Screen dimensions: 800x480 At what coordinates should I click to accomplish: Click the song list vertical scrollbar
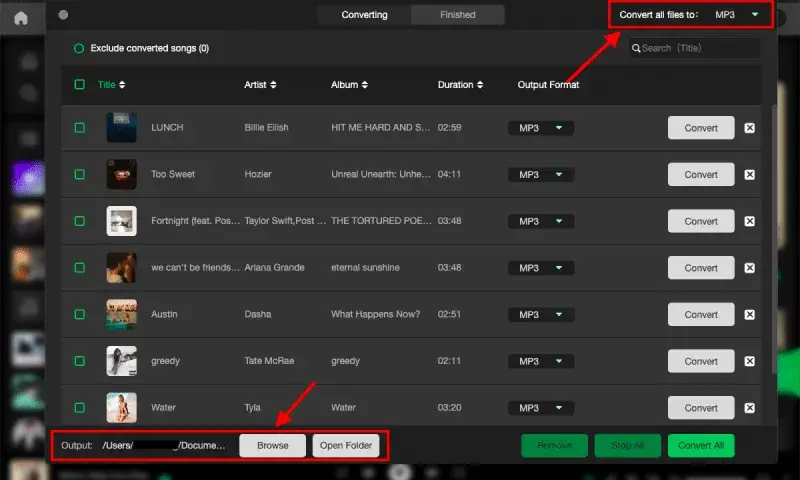(774, 240)
